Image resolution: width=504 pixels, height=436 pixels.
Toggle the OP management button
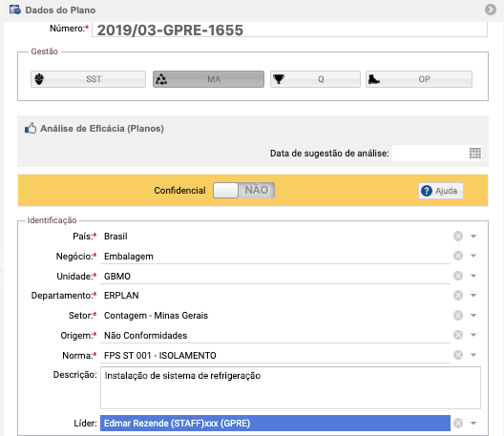tap(419, 79)
